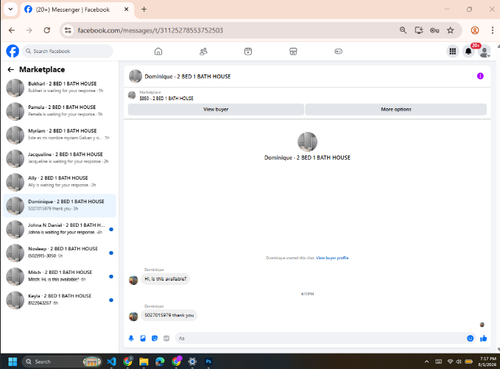Bookmark this page with the star icon
Viewport: 500px width, 369px height.
(x=450, y=30)
